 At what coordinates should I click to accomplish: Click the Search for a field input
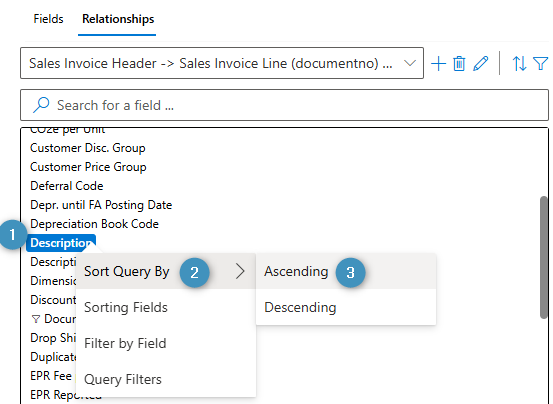click(284, 105)
